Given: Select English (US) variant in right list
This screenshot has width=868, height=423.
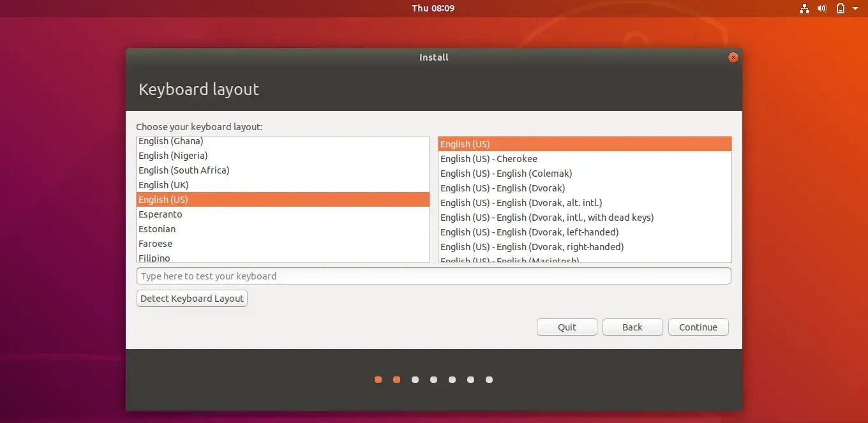Looking at the screenshot, I should [x=585, y=144].
